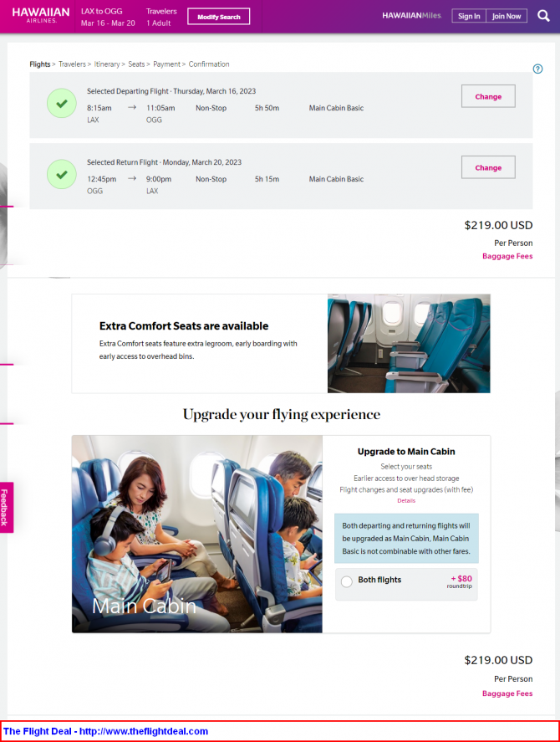Click the Extra Comfort seats photo
The width and height of the screenshot is (560, 742).
[x=409, y=344]
